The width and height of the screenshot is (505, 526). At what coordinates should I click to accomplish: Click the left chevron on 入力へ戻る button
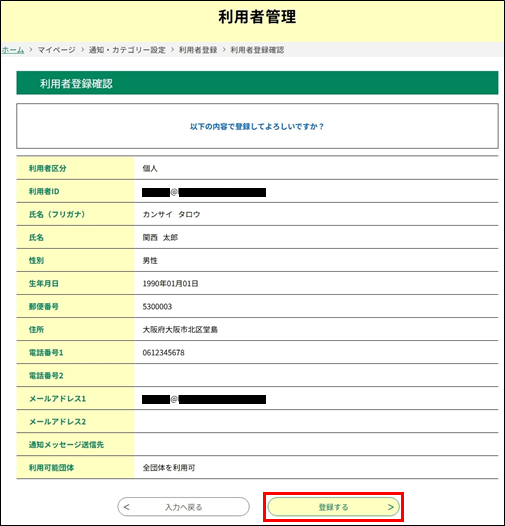[x=126, y=507]
